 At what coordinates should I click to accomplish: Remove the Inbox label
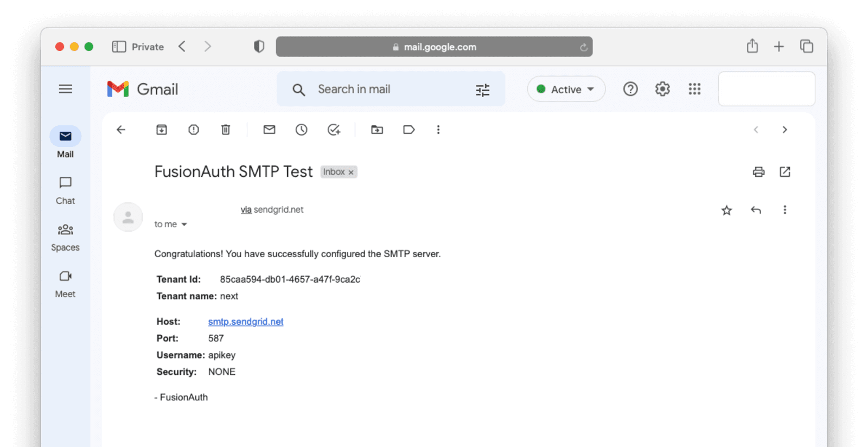pos(351,173)
